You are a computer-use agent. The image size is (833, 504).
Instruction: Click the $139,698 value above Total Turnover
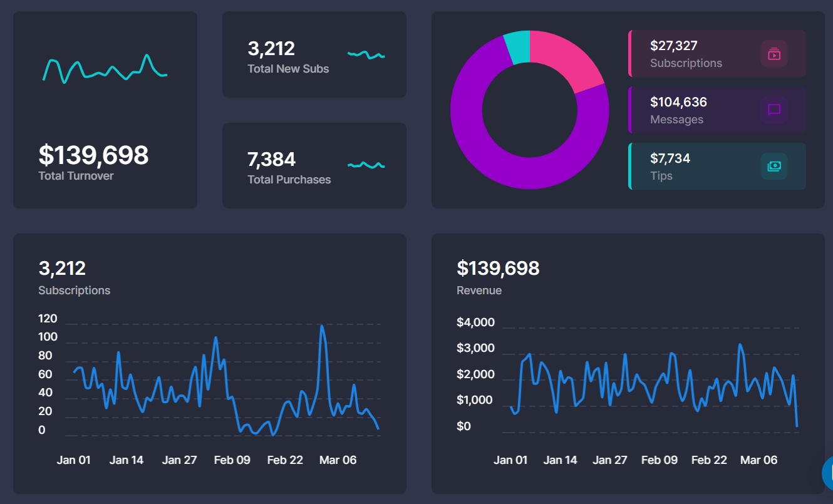(93, 155)
